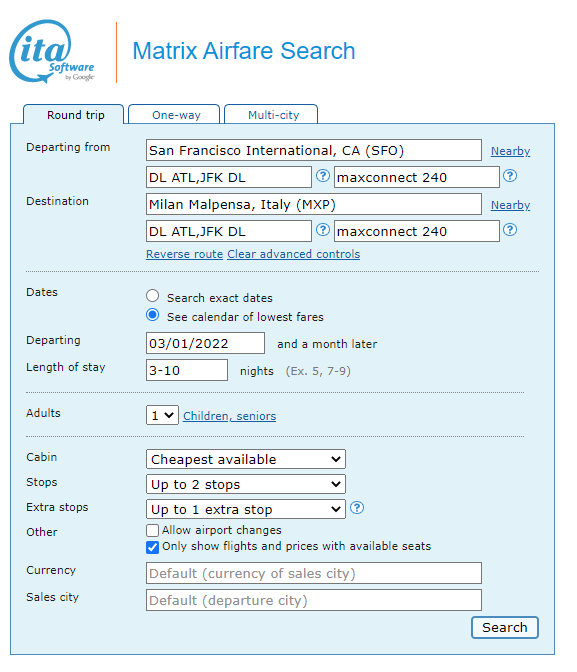Switch to the One-way tab
The width and height of the screenshot is (577, 672).
click(x=174, y=114)
